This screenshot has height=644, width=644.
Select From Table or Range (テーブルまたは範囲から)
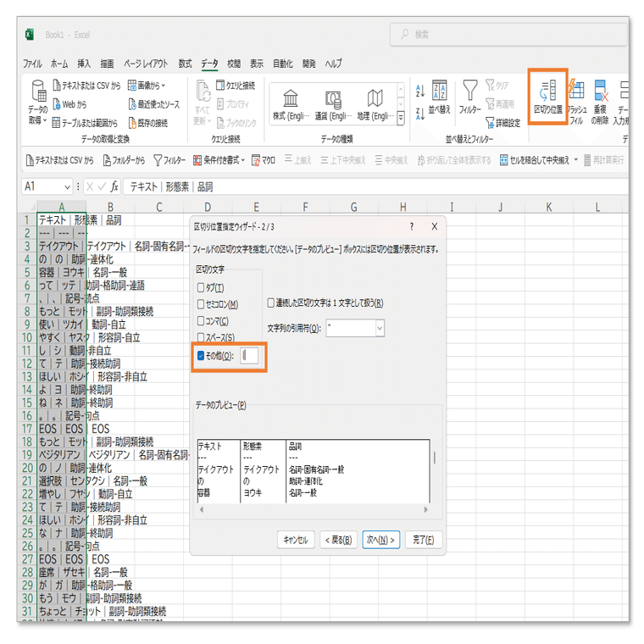[x=85, y=123]
